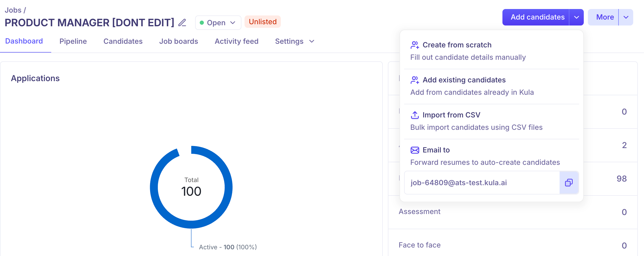Click the PRODUCT MANAGER [DONT EDIT] title

coord(89,23)
